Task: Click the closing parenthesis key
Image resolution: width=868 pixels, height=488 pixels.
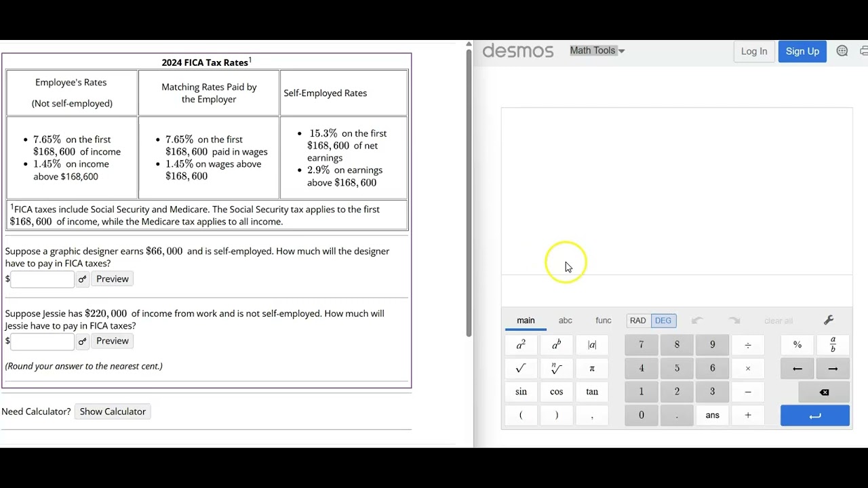Action: click(x=556, y=415)
